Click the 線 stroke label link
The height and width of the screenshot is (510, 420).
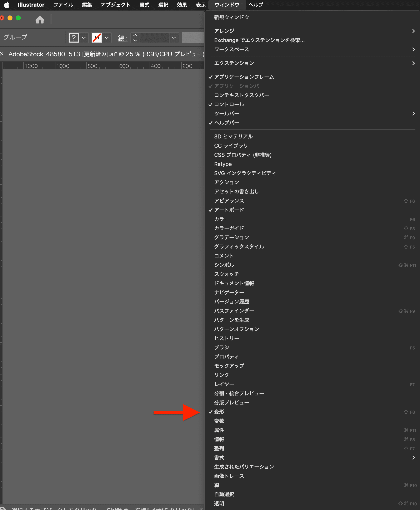(x=121, y=38)
